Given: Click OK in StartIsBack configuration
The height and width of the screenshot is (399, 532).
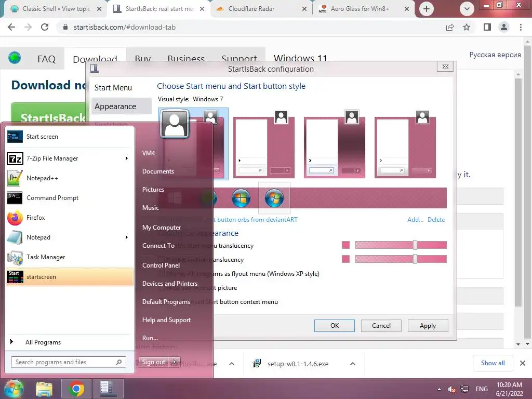Looking at the screenshot, I should coord(335,326).
